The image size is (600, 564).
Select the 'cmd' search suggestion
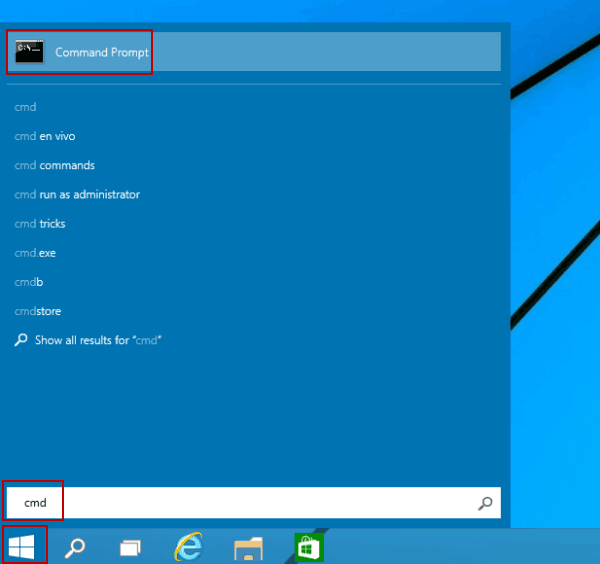25,107
